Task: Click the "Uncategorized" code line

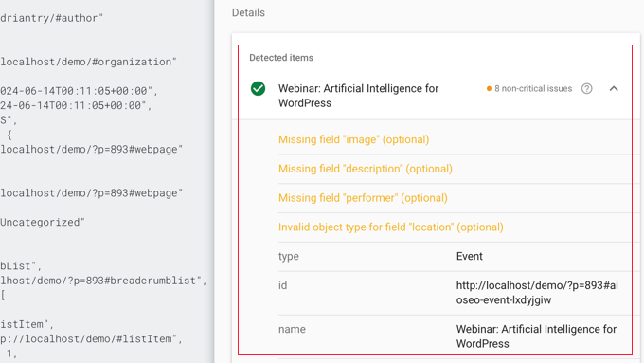Action: 43,222
